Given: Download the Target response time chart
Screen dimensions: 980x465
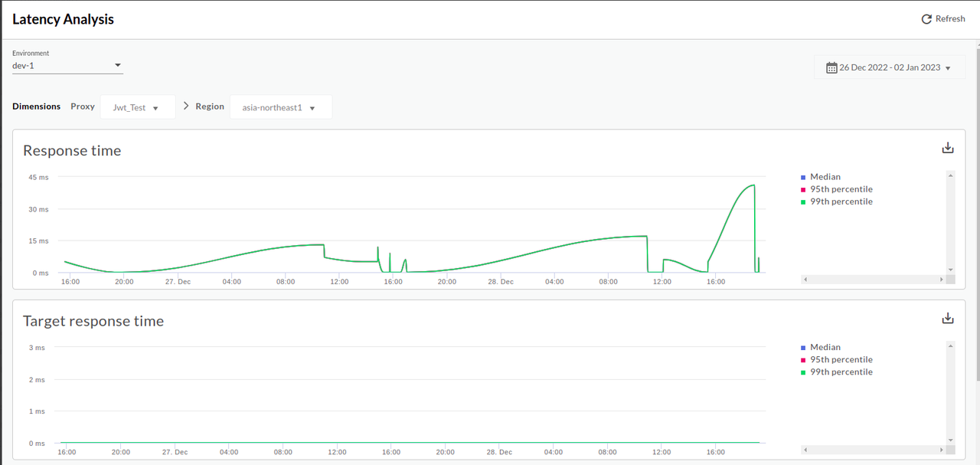Looking at the screenshot, I should [948, 318].
